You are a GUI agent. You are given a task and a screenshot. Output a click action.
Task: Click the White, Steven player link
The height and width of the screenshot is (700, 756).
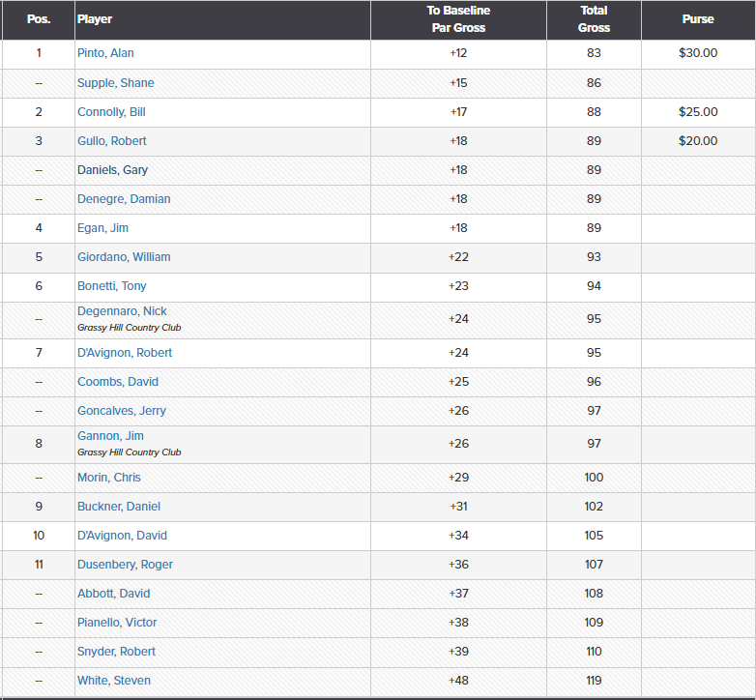(114, 681)
